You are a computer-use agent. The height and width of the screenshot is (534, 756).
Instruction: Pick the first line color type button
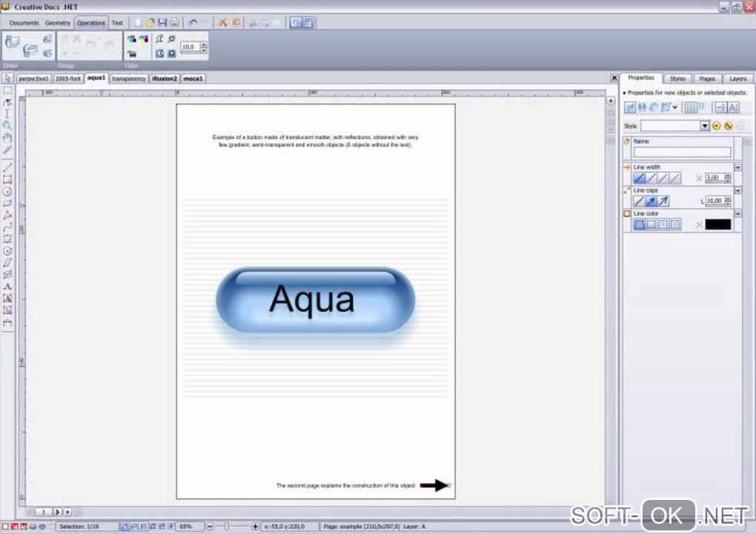coord(639,224)
